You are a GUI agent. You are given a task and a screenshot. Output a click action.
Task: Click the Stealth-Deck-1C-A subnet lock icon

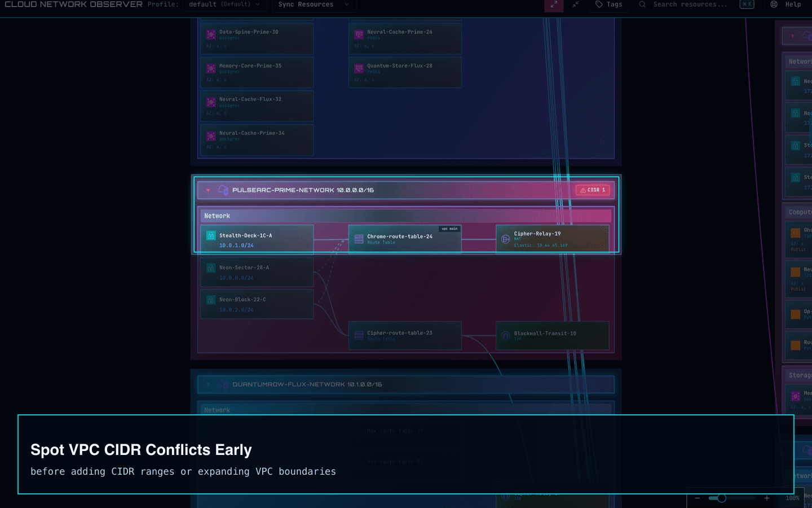[x=211, y=236]
